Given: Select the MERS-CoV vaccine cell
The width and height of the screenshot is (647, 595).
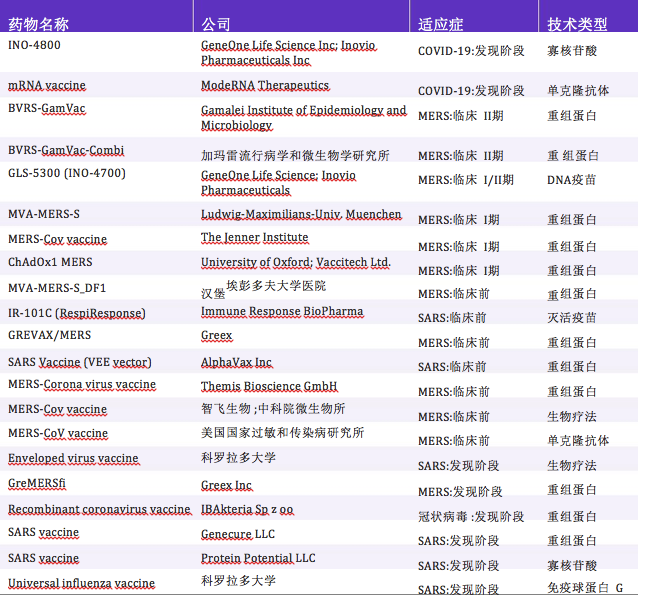Looking at the screenshot, I should (x=58, y=433).
